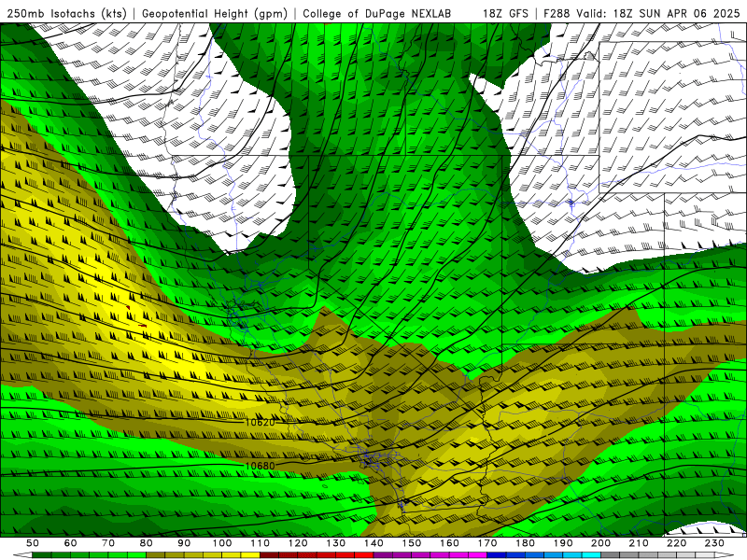Click the 70 value on color scale
The image size is (747, 560).
[x=108, y=543]
